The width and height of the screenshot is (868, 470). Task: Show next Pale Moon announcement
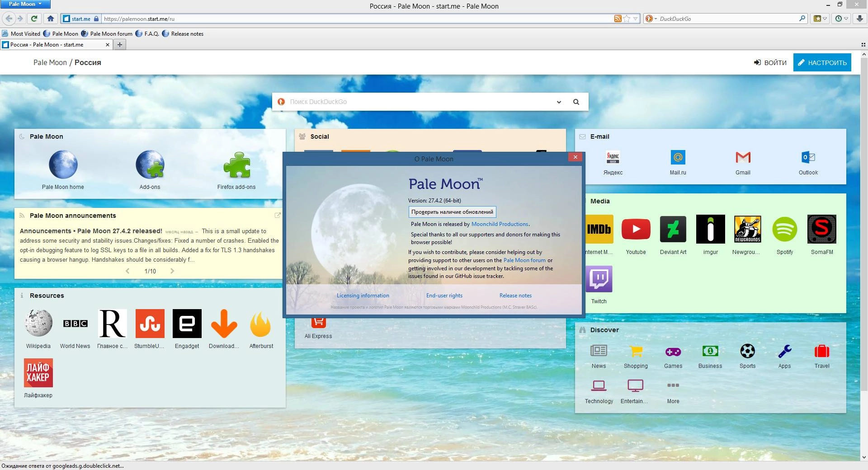172,271
